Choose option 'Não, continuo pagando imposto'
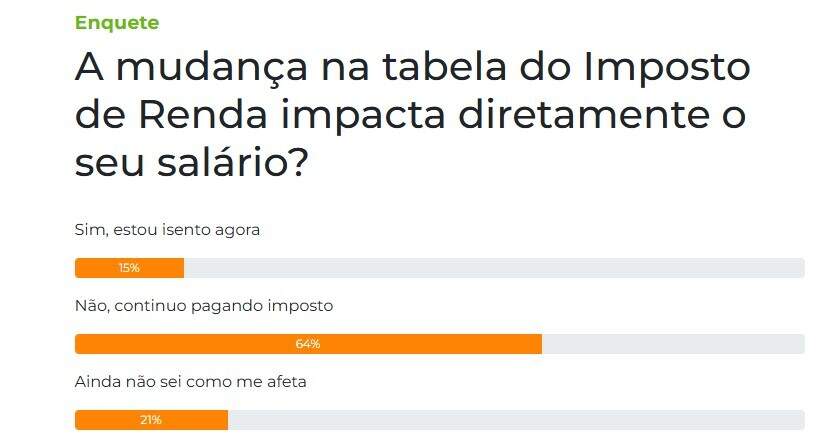Image resolution: width=825 pixels, height=442 pixels. 204,306
